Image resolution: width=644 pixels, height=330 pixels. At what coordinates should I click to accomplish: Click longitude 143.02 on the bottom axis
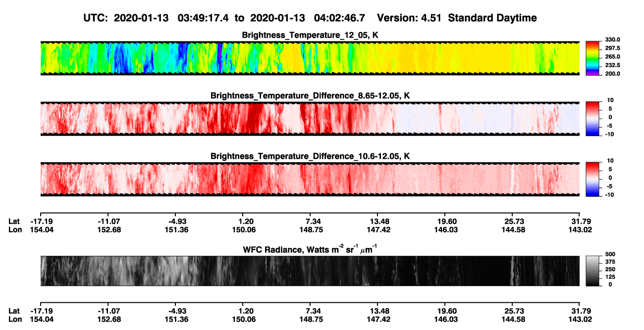[x=581, y=319]
